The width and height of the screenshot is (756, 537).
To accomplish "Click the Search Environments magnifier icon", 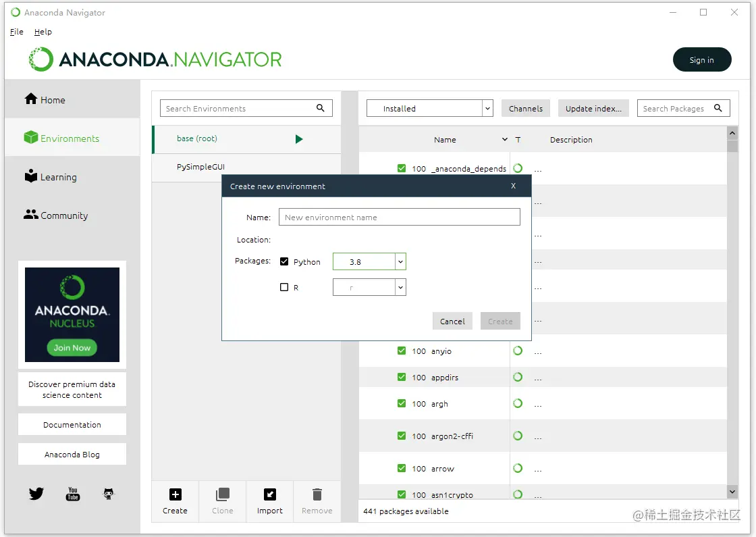I will click(320, 108).
